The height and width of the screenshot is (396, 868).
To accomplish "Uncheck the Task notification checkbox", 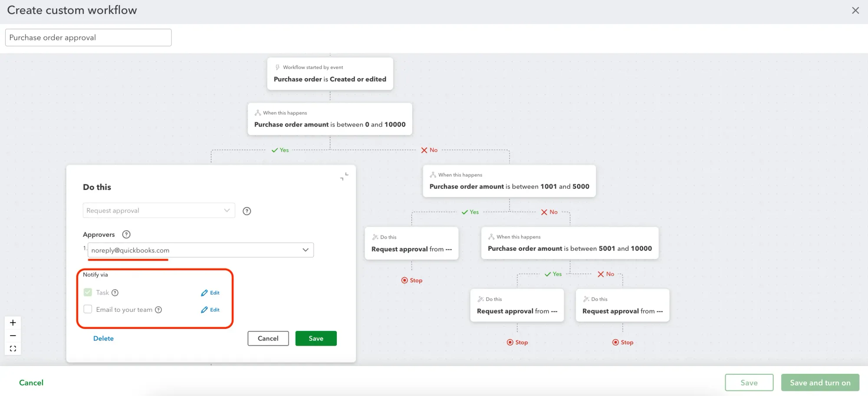I will [88, 292].
